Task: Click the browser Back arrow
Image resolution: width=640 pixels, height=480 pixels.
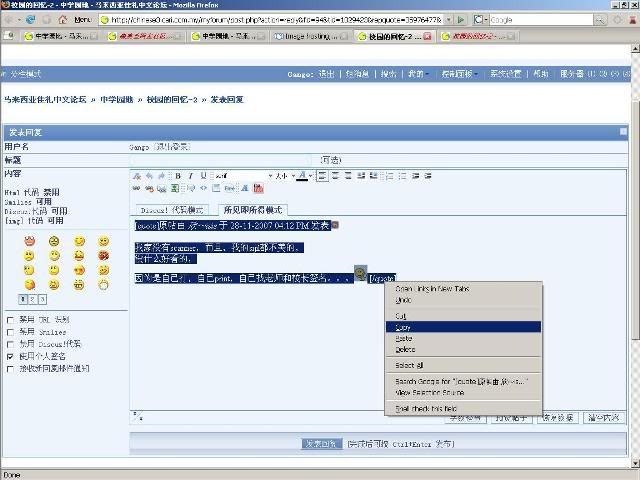Action: point(9,19)
